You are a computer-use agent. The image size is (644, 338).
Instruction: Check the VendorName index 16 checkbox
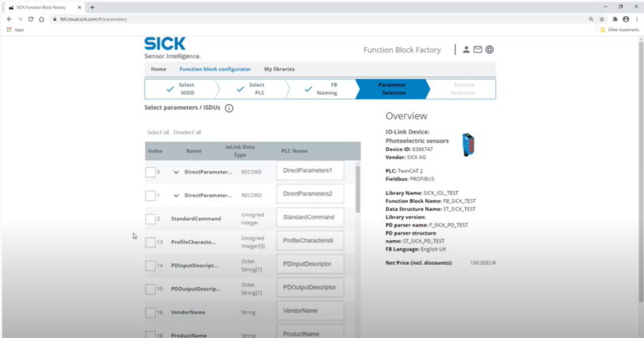click(150, 313)
